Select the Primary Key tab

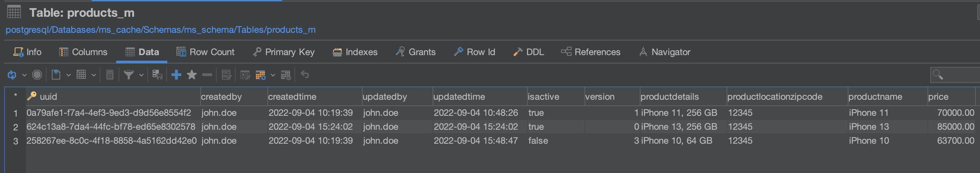tap(284, 52)
